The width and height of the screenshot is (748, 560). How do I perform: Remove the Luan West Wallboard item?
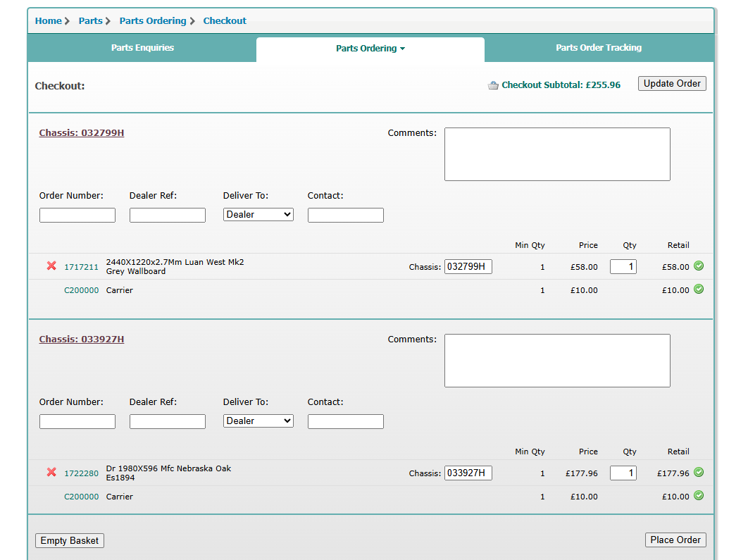(51, 266)
